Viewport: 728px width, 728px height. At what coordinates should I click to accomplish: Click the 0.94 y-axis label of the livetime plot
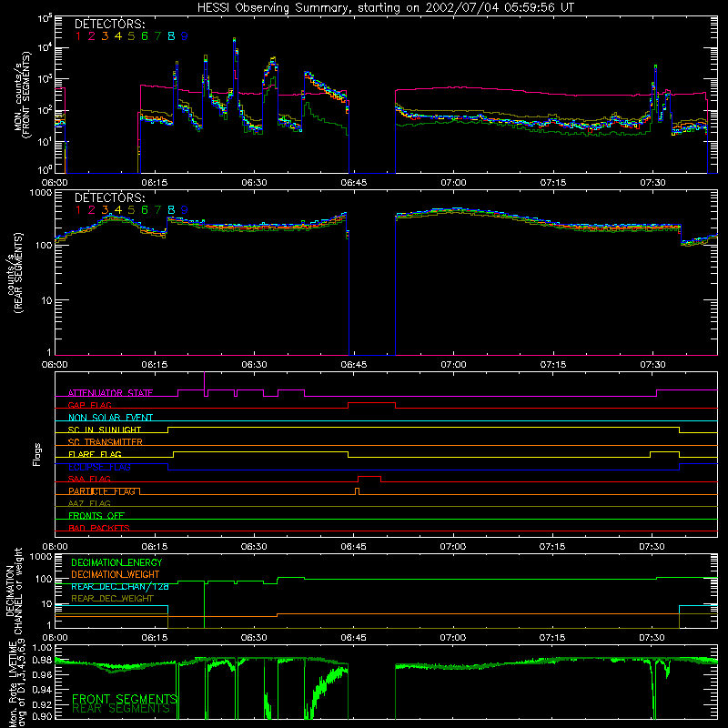point(42,689)
